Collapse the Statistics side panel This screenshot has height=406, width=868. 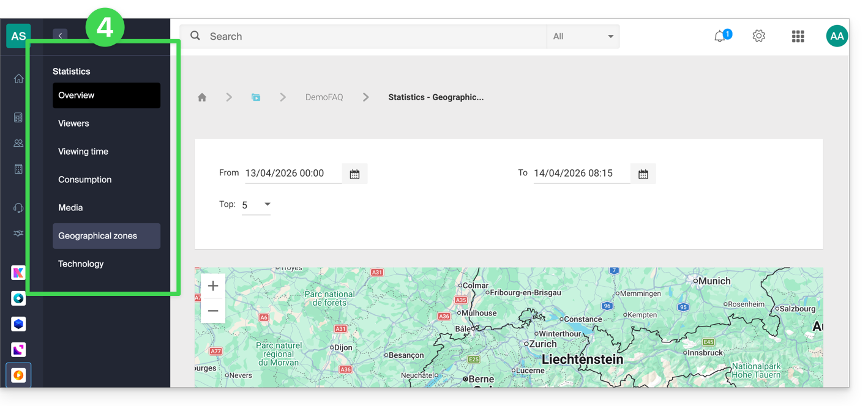pyautogui.click(x=60, y=36)
